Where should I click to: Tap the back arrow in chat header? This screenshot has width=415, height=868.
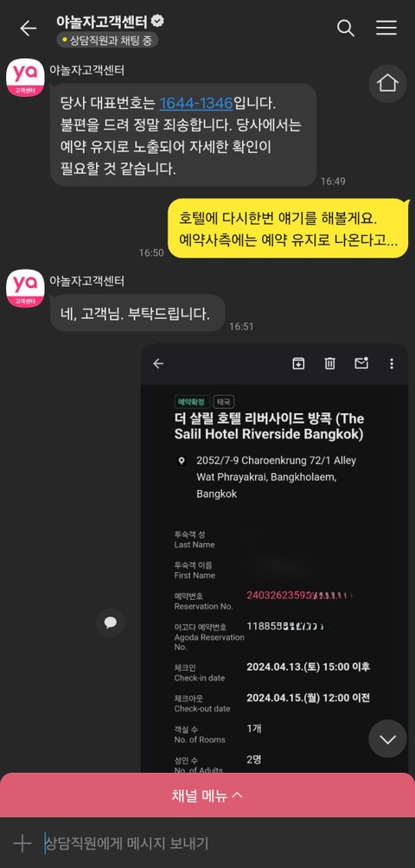click(x=28, y=29)
